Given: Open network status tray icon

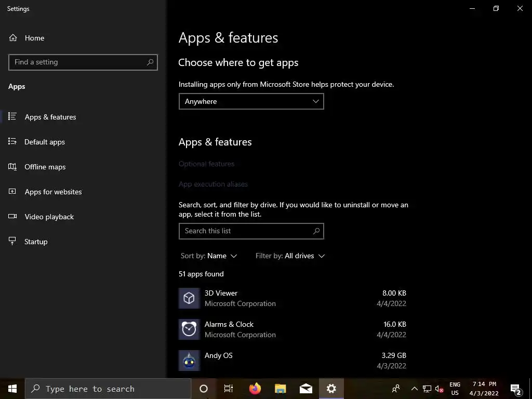Looking at the screenshot, I should point(427,389).
